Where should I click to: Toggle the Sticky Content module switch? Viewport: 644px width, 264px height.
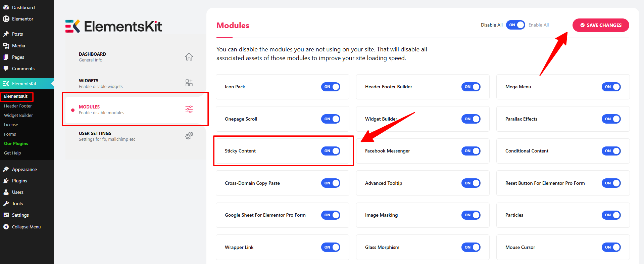331,151
